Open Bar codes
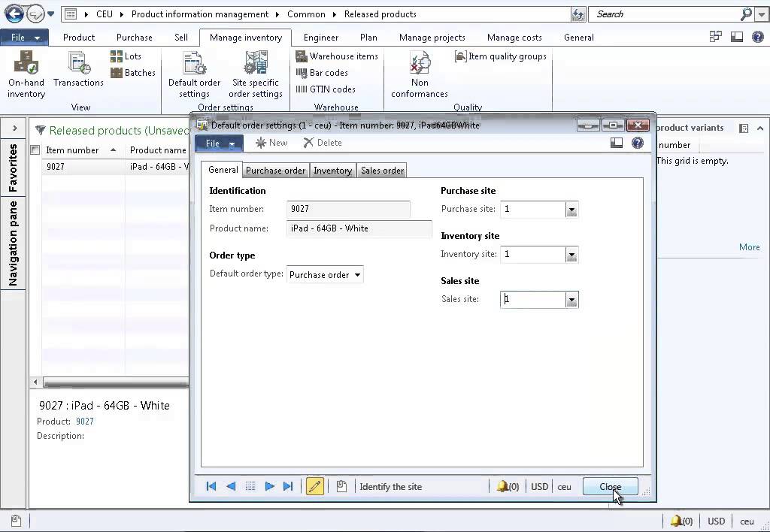The image size is (770, 532). tap(322, 73)
